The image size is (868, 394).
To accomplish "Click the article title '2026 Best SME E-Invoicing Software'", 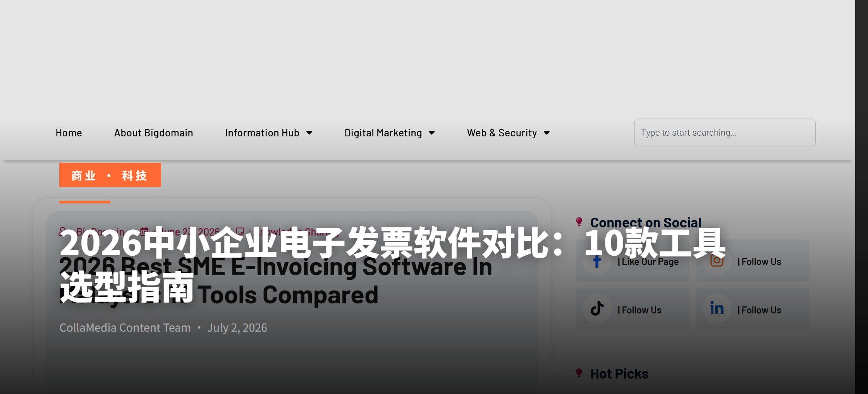I will coord(275,281).
